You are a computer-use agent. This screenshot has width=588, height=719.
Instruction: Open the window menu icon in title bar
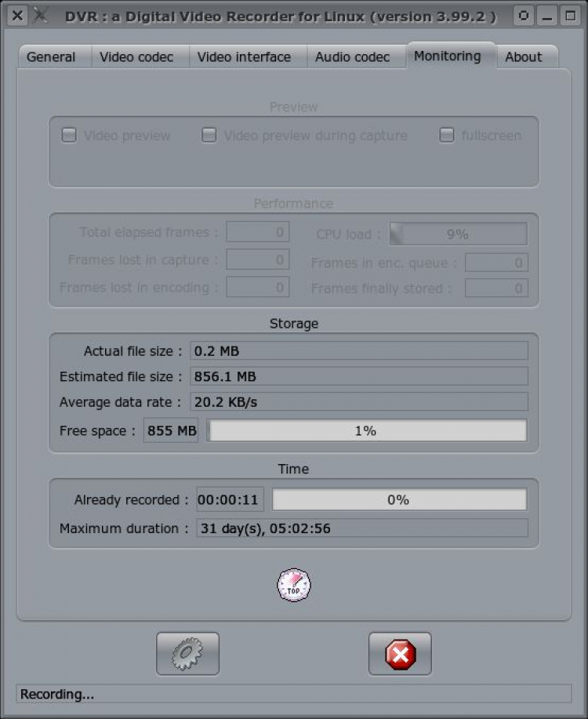[40, 15]
